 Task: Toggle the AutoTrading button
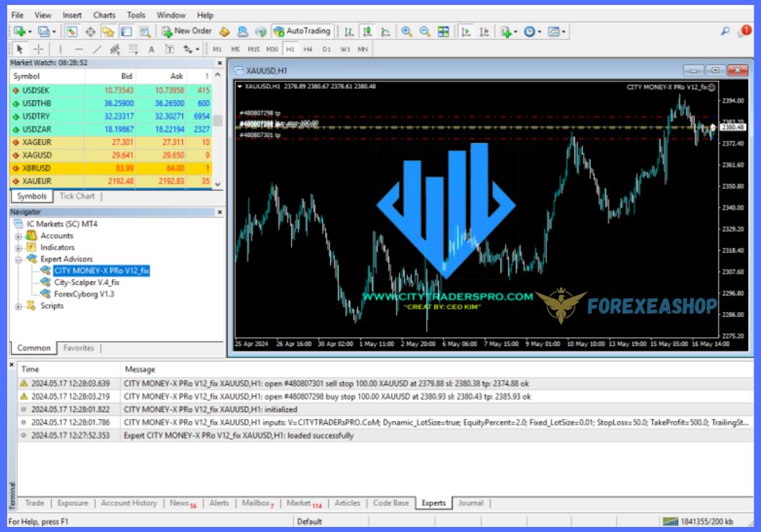(x=303, y=32)
